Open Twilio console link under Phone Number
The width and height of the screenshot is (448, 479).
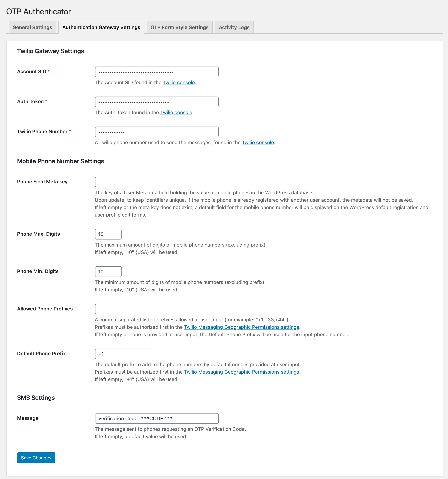pyautogui.click(x=258, y=142)
